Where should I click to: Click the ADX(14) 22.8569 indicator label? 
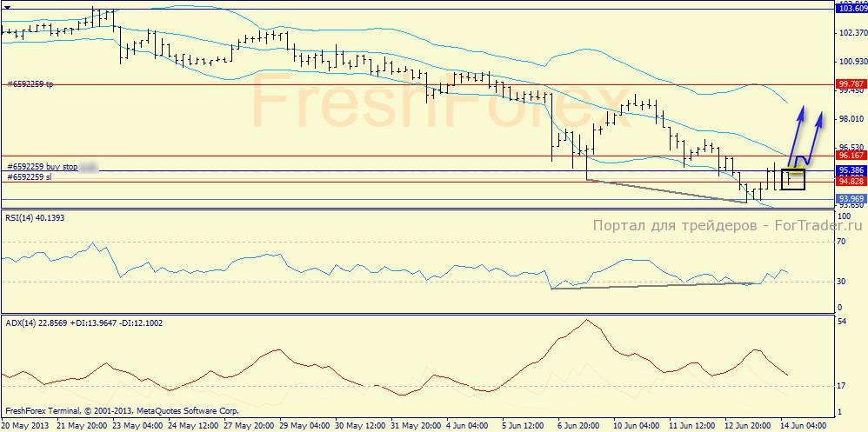tap(83, 323)
